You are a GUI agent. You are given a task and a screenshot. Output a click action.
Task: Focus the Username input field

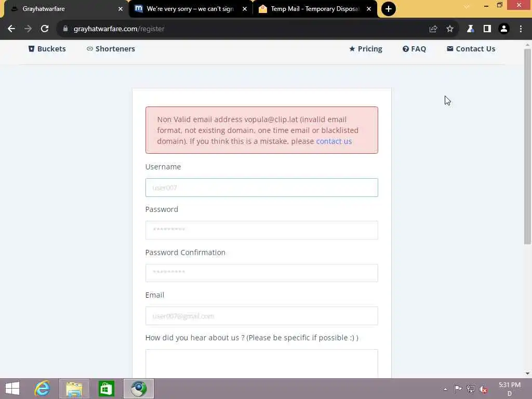coord(262,188)
